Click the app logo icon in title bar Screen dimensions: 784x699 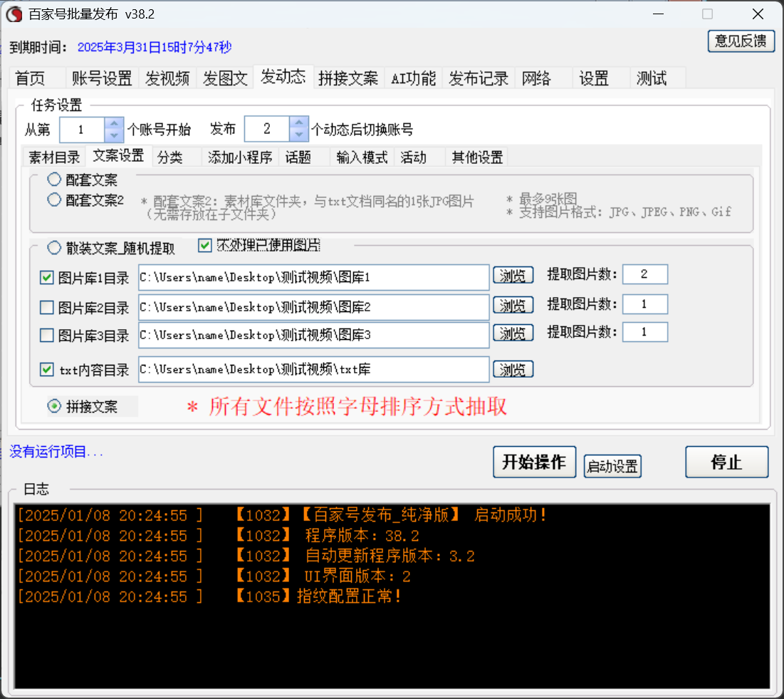14,14
